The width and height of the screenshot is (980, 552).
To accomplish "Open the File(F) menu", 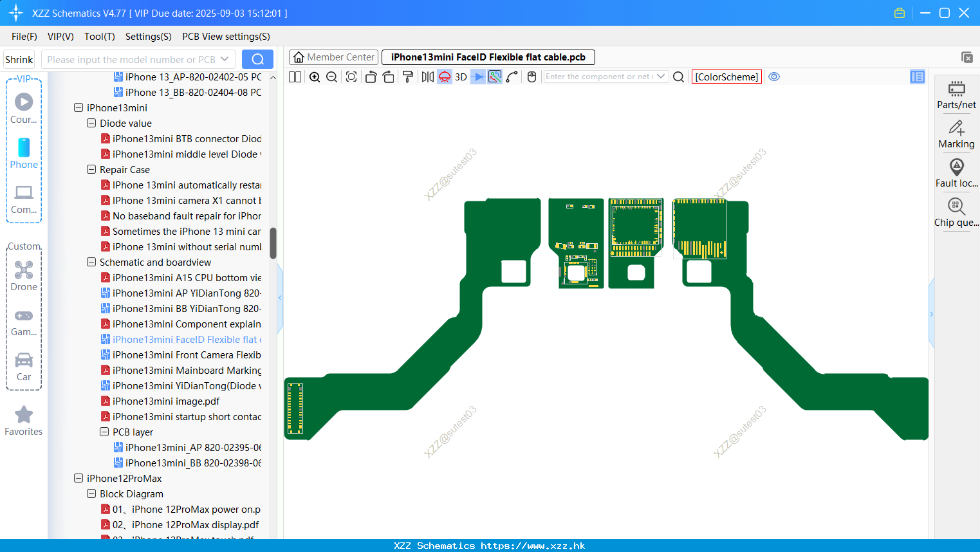I will click(x=24, y=37).
